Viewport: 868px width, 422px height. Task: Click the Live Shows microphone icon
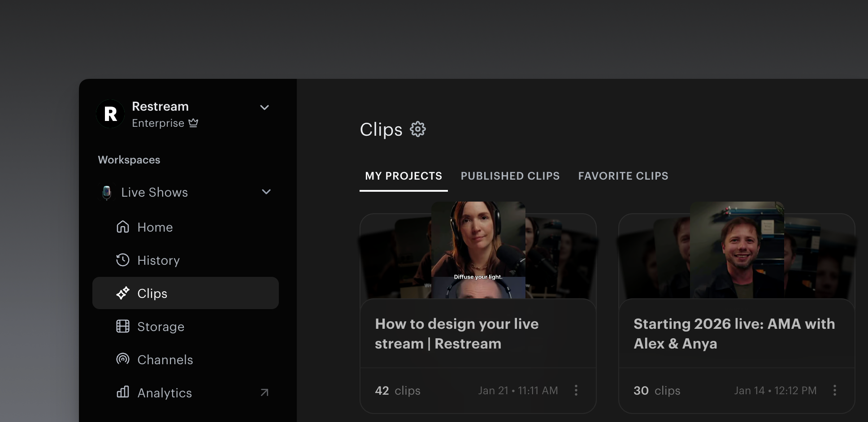coord(107,192)
